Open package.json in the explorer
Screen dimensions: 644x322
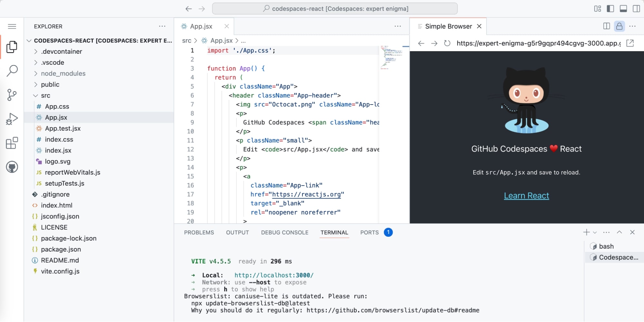[x=61, y=249]
